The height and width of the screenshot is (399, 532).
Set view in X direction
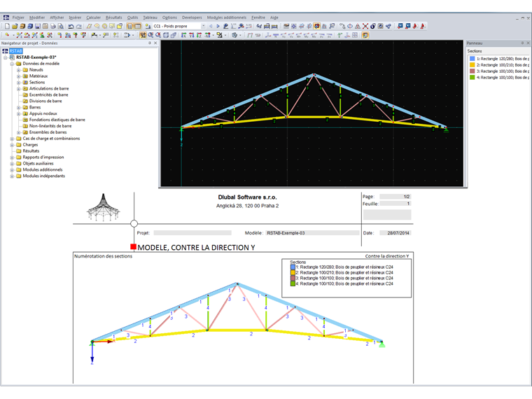click(183, 35)
